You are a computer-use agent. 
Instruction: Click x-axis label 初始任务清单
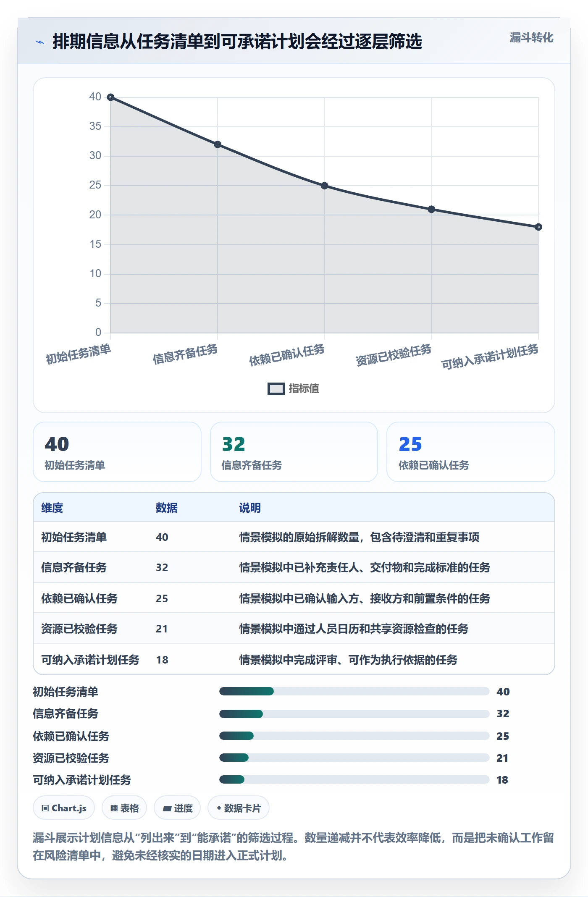tap(79, 354)
